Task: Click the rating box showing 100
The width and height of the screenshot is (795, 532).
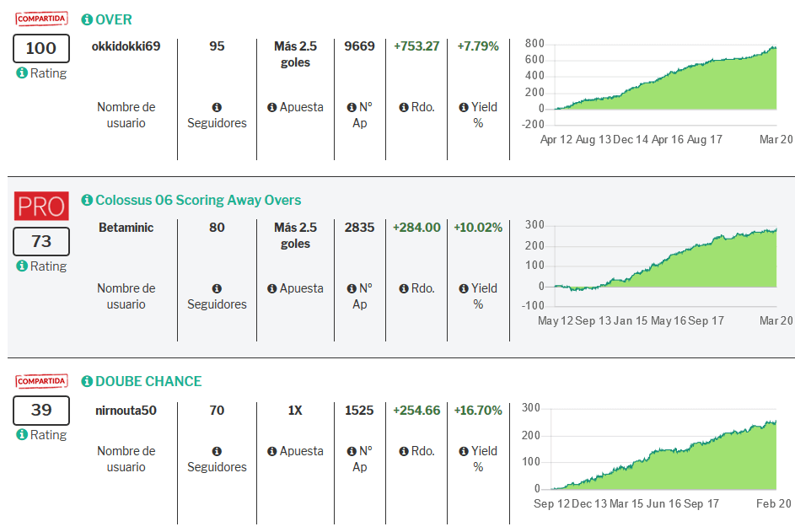Action: (x=41, y=48)
